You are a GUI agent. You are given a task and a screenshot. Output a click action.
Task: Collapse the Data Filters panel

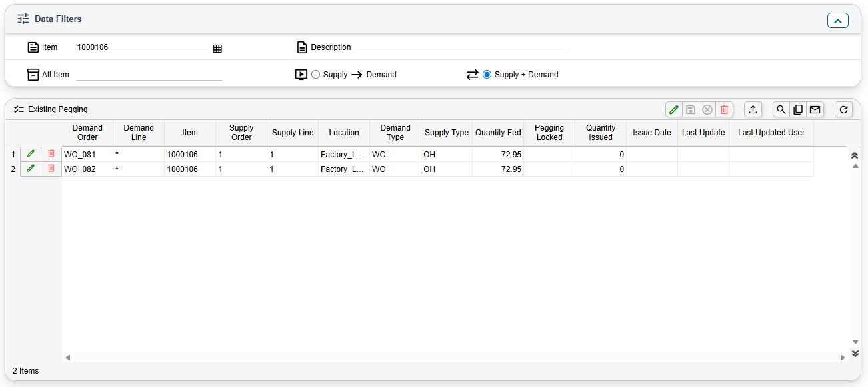(837, 21)
